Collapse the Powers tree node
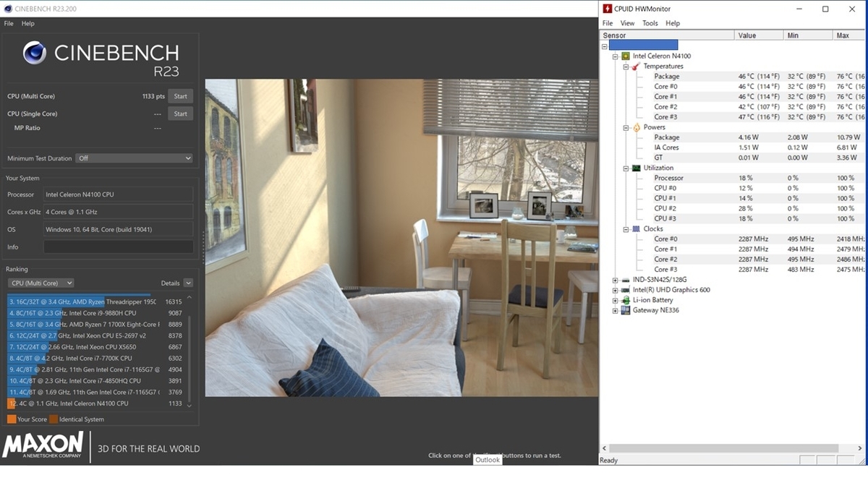The width and height of the screenshot is (868, 488). (626, 127)
